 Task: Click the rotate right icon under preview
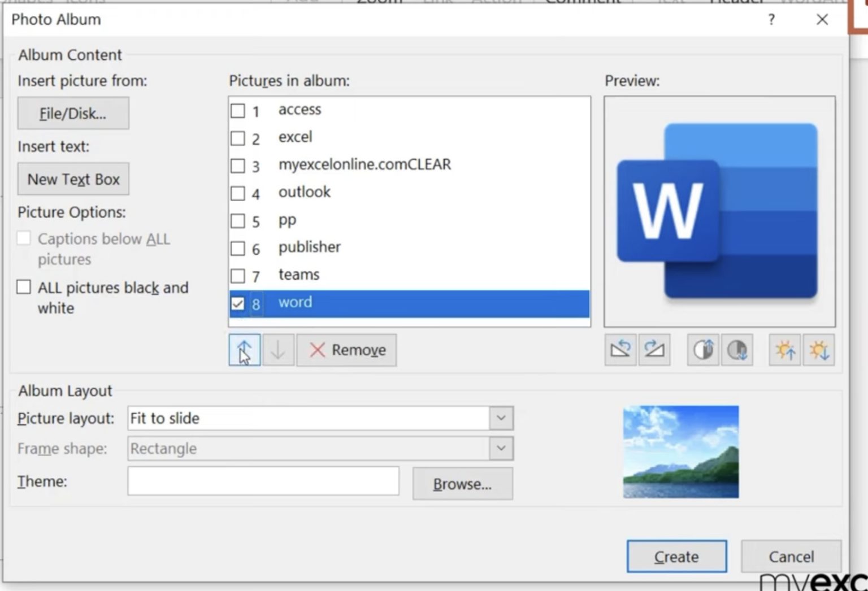654,350
